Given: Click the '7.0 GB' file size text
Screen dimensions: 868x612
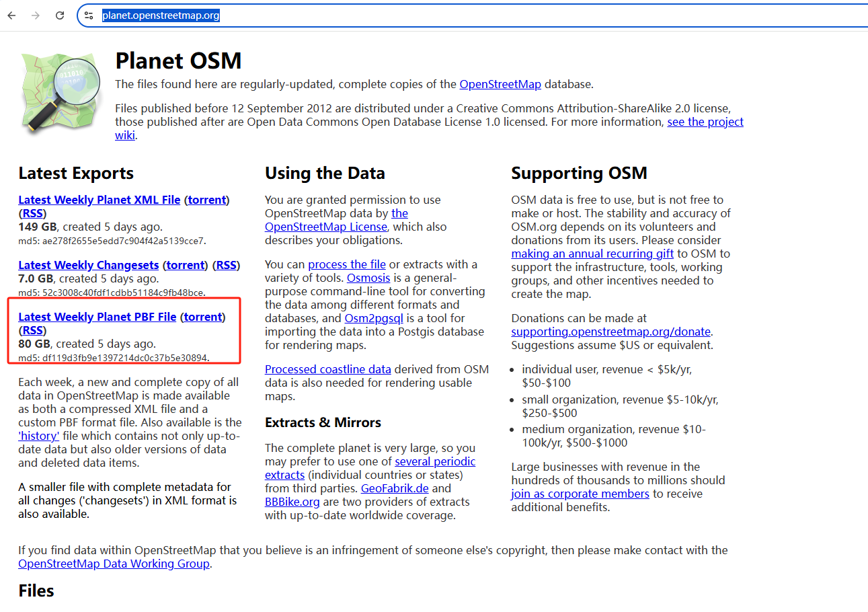Looking at the screenshot, I should (36, 278).
